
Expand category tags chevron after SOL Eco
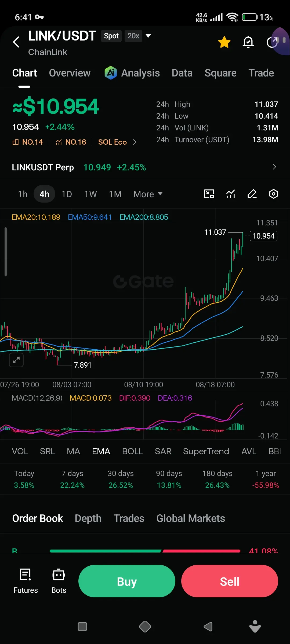point(135,142)
